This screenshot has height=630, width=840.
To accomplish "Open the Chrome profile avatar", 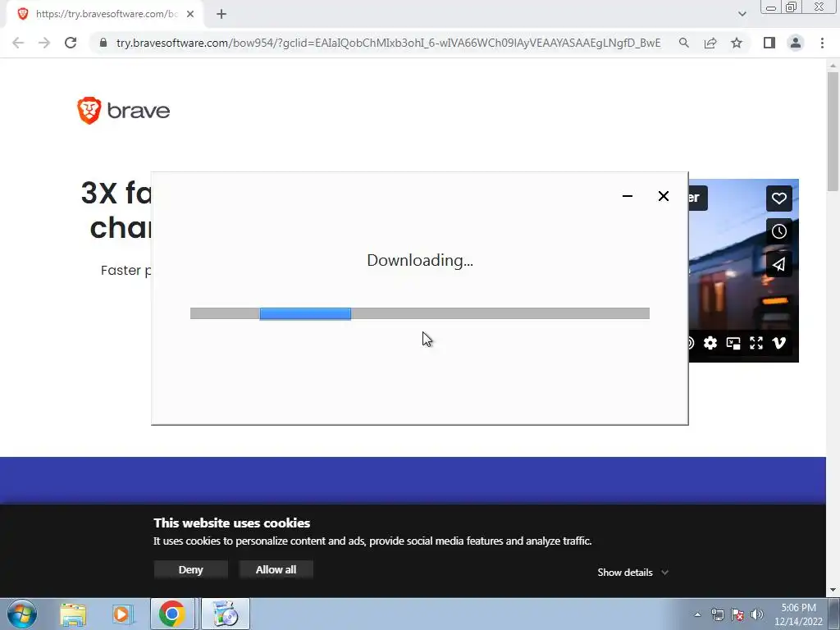I will (796, 43).
